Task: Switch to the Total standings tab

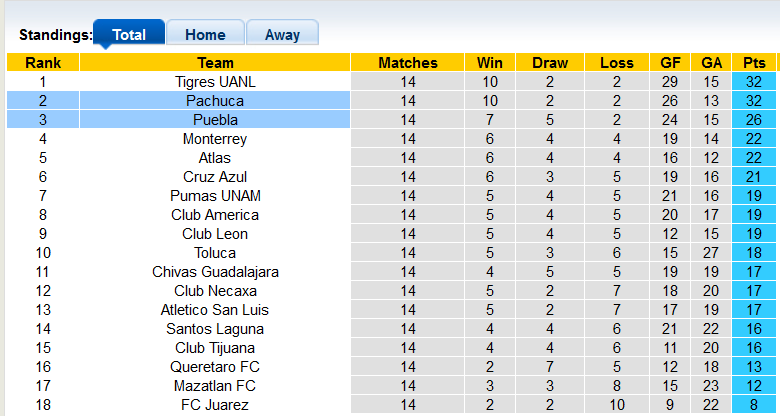Action: pyautogui.click(x=129, y=34)
